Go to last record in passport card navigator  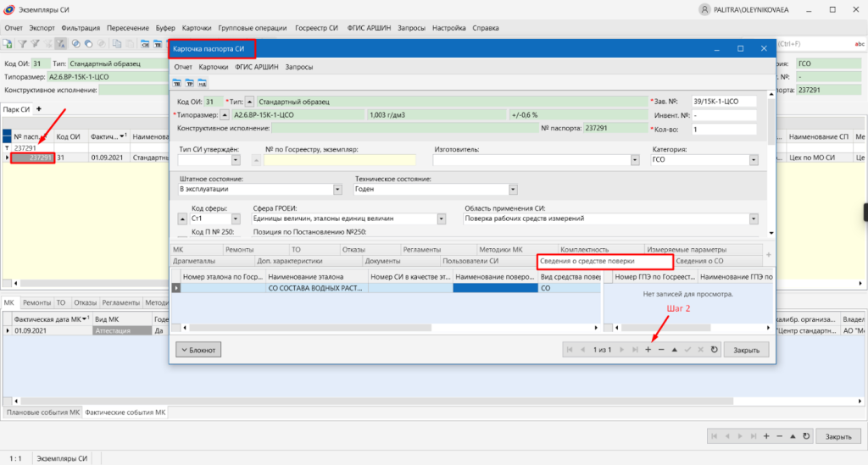pos(635,350)
